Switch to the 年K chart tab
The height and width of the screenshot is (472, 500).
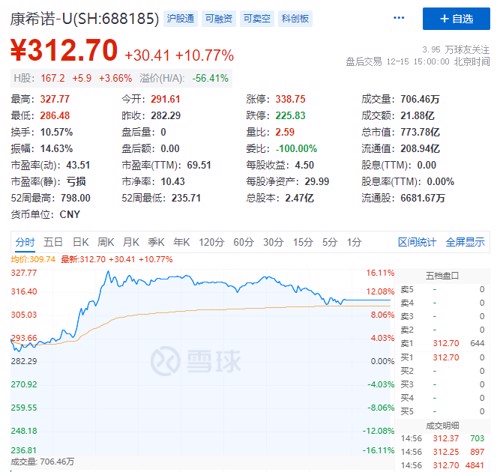pyautogui.click(x=181, y=242)
